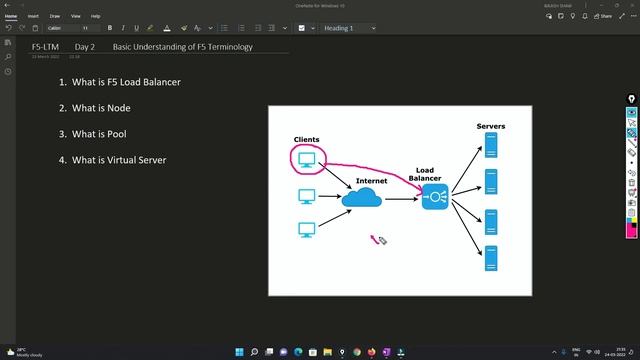Viewport: 640px width, 360px height.
Task: Open the more options ellipsis menu
Action: point(633,16)
